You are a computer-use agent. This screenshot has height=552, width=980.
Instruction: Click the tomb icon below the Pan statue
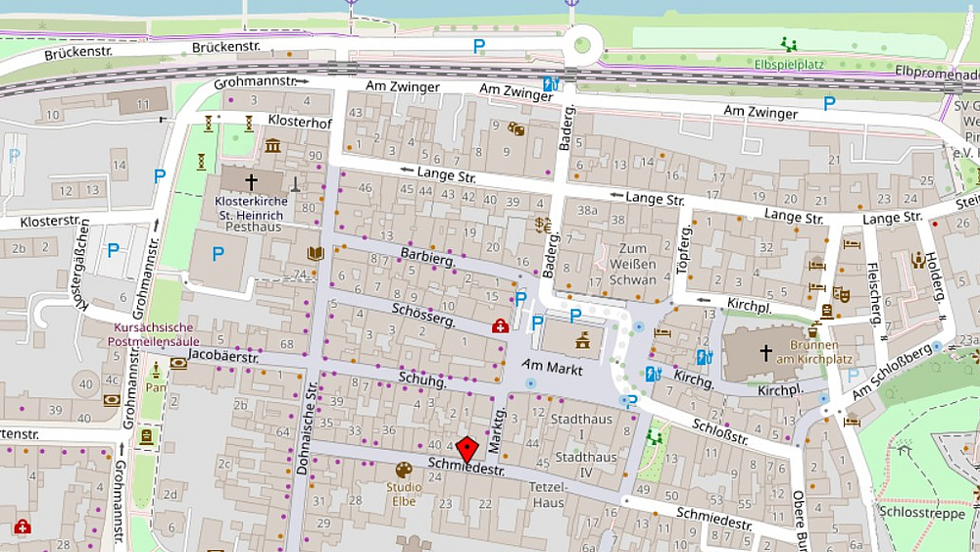146,436
